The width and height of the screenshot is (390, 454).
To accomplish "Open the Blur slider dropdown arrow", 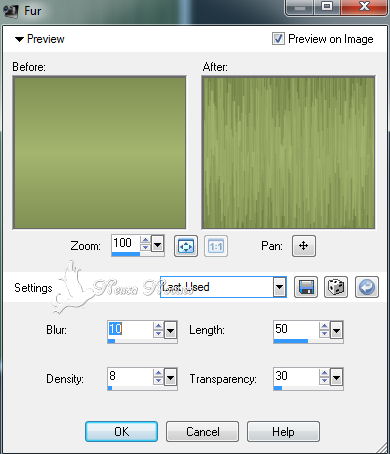I will pyautogui.click(x=170, y=330).
